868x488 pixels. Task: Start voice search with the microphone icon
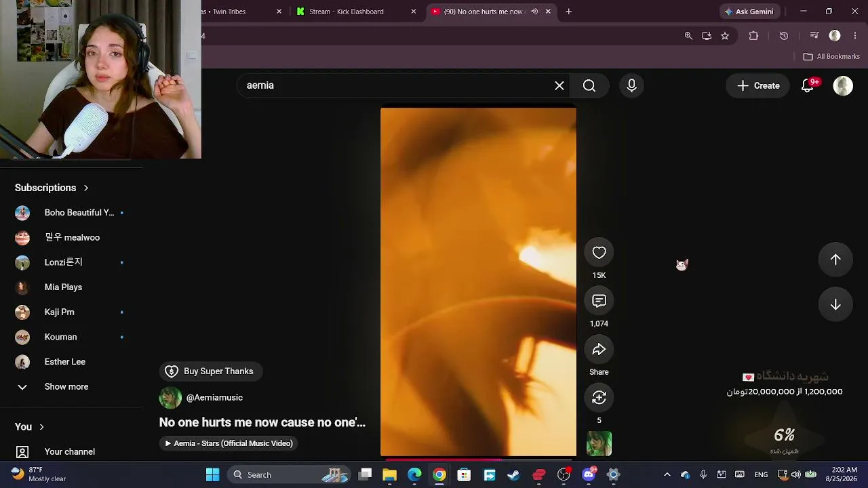631,85
